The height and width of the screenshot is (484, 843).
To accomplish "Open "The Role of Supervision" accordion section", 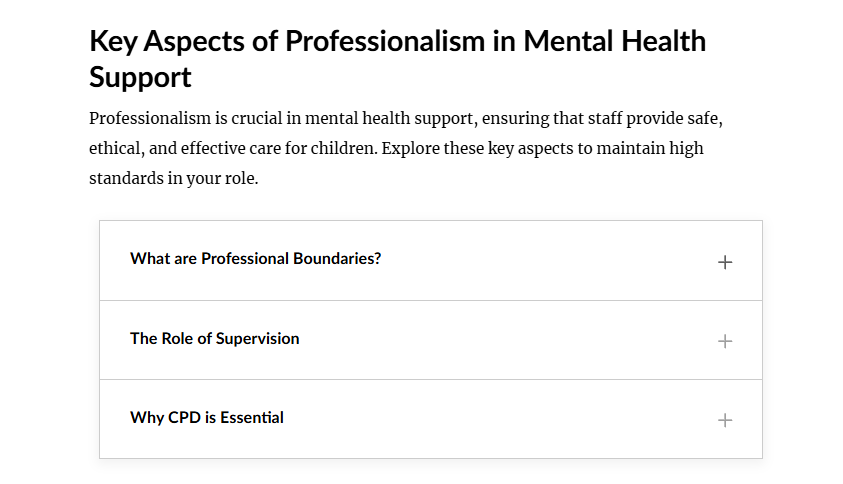I will click(431, 340).
